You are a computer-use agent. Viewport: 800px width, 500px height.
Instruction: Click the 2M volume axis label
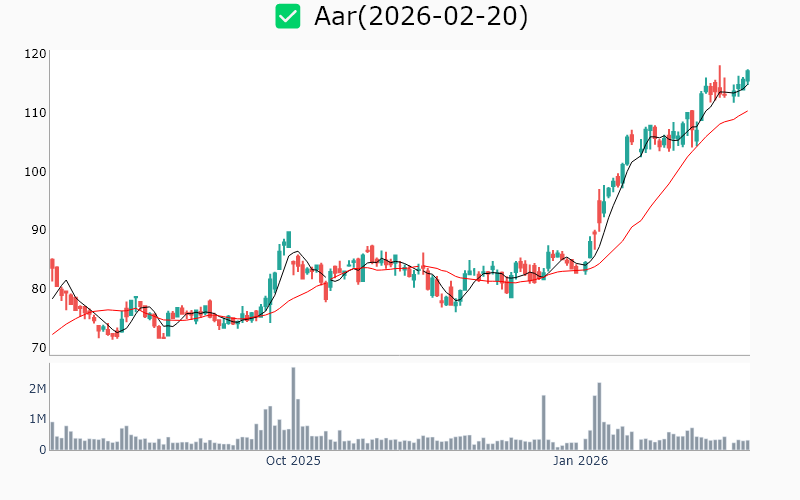(x=37, y=388)
